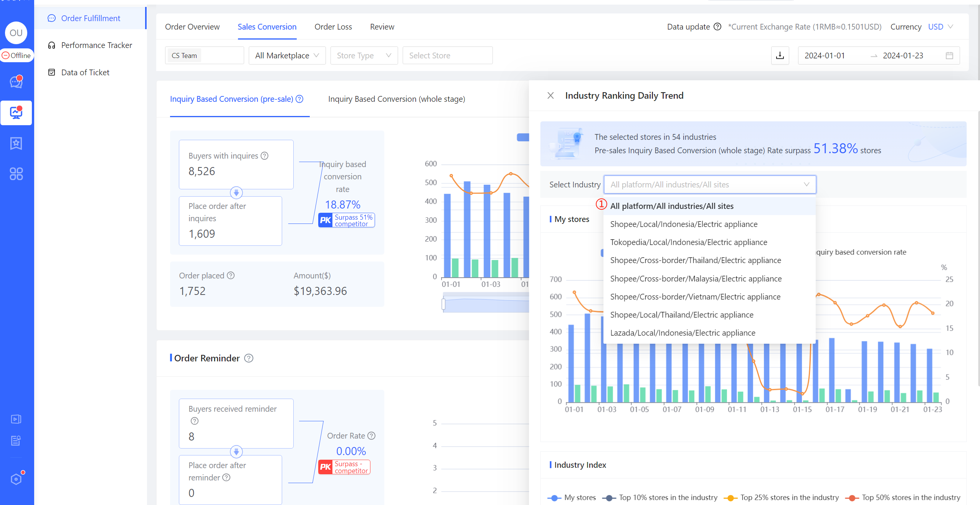Click the OU user avatar
The height and width of the screenshot is (505, 980).
(x=16, y=33)
